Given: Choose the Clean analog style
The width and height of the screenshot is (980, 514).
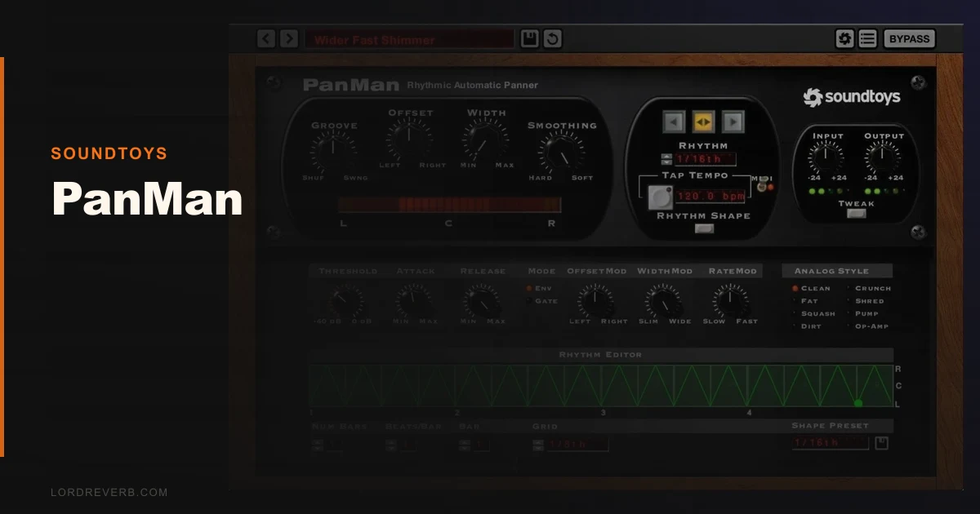Looking at the screenshot, I should click(x=811, y=288).
